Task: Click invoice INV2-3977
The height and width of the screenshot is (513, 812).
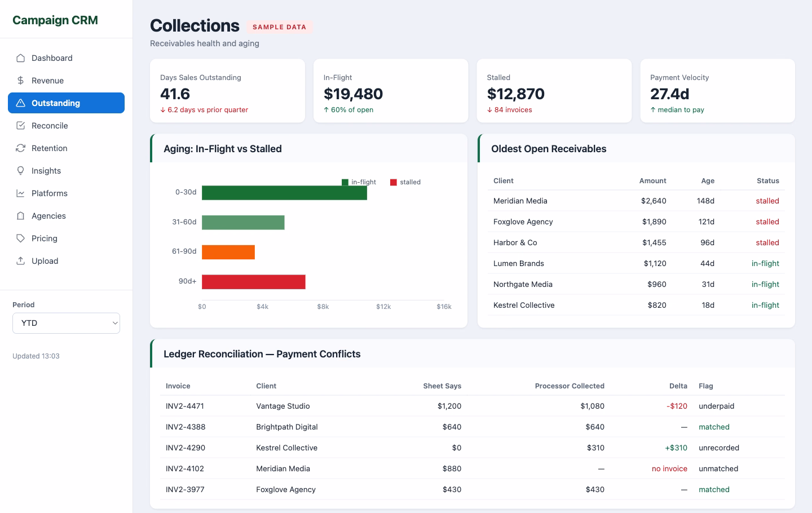Action: pyautogui.click(x=185, y=489)
